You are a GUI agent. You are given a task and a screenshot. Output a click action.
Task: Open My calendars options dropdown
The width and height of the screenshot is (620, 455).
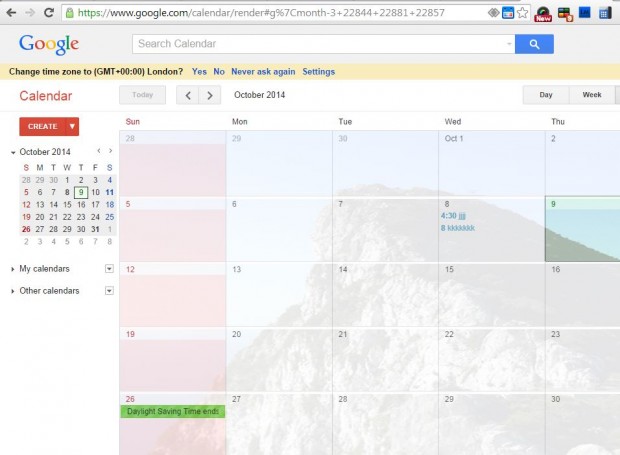[109, 269]
